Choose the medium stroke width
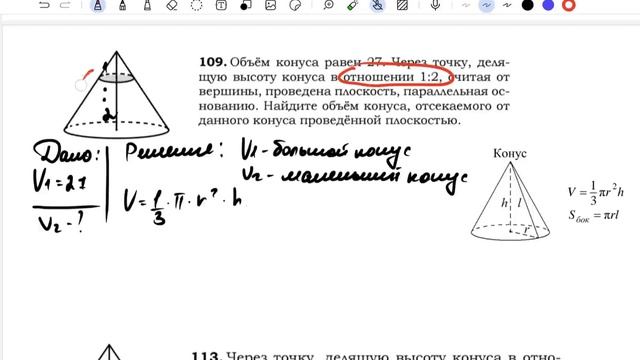The width and height of the screenshot is (640, 360). click(486, 5)
